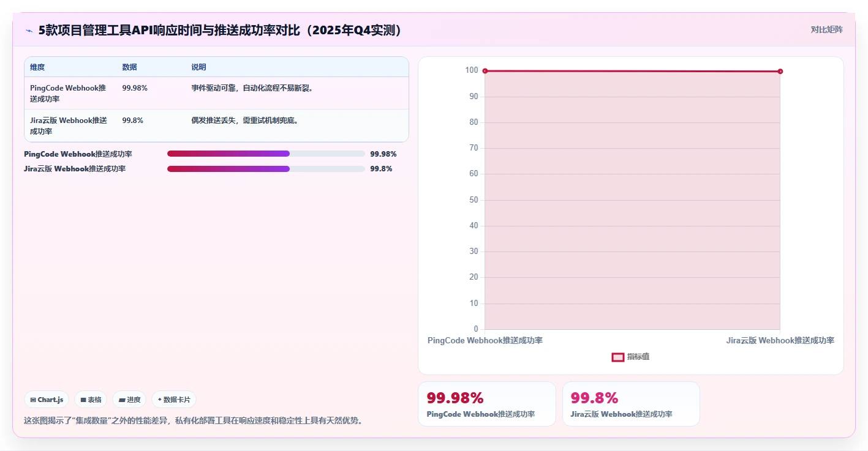Click the chart data point for PingCode
Viewport: 868px width, 451px height.
point(485,71)
